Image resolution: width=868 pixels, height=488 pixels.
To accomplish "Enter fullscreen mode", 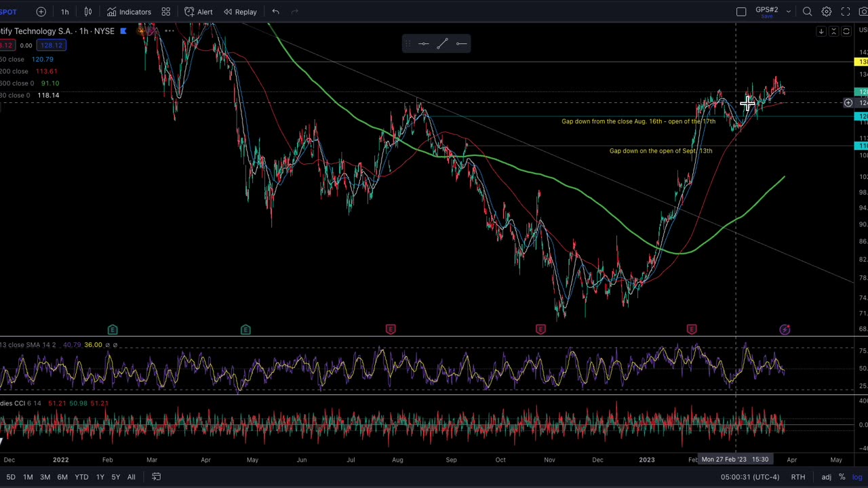I will tap(846, 12).
